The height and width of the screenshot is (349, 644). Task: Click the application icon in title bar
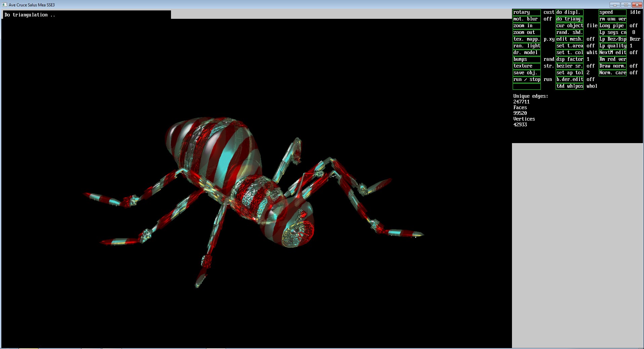click(x=4, y=5)
